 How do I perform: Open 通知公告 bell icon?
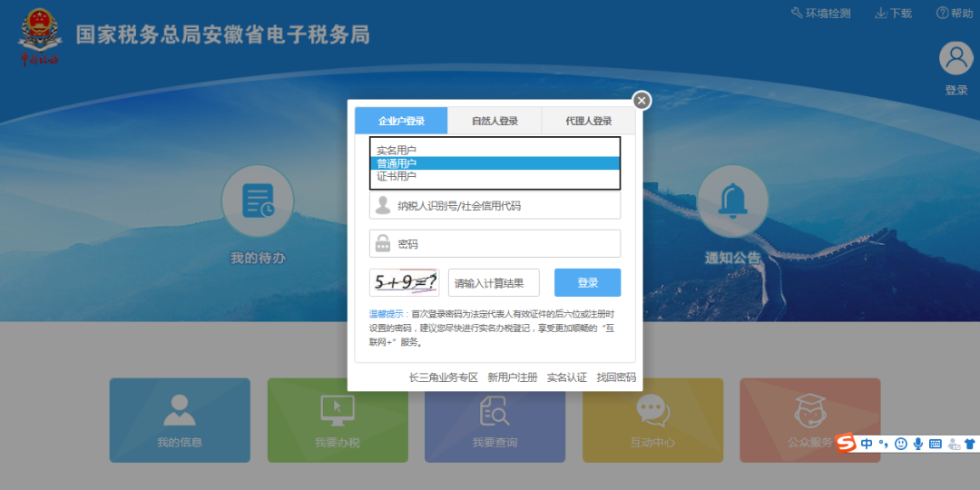(732, 201)
